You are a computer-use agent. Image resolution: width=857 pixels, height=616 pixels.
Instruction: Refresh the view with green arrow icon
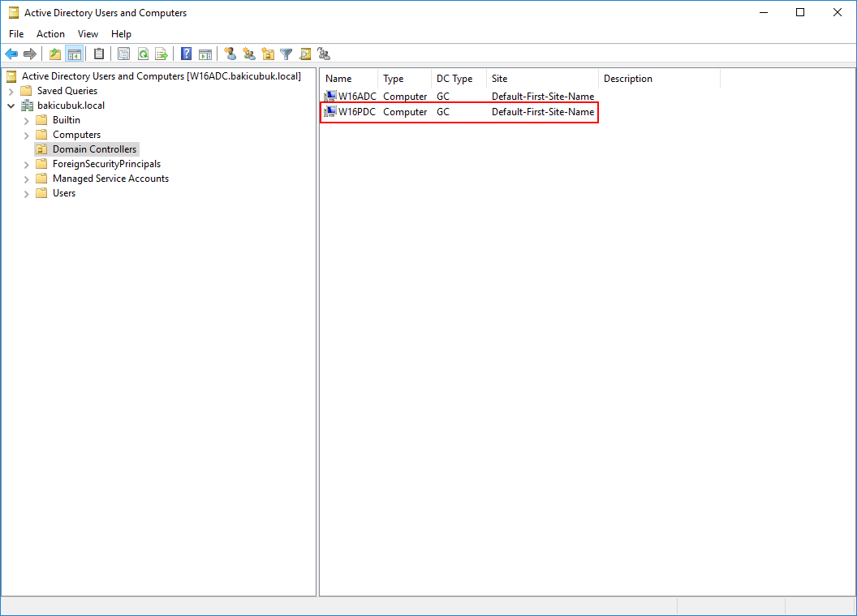coord(143,54)
